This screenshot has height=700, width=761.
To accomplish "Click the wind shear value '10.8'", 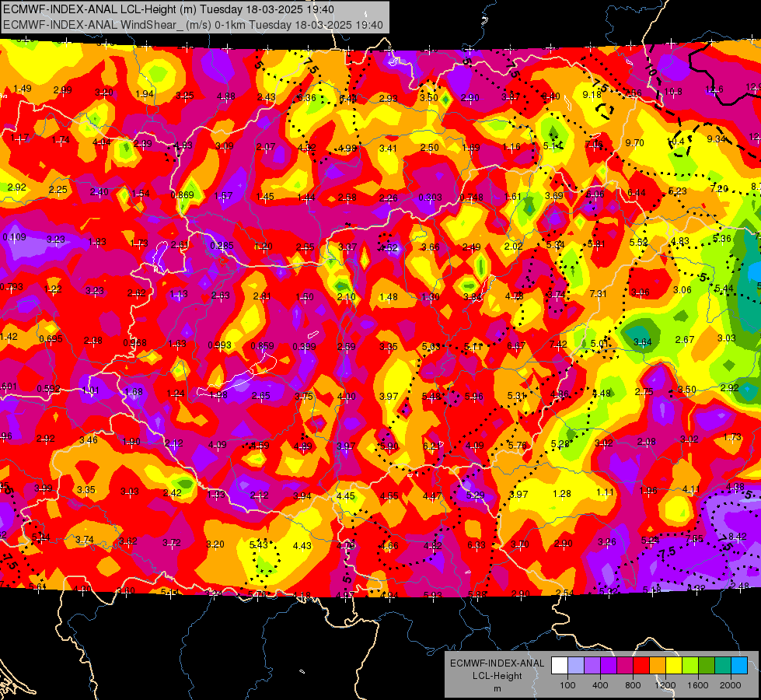I will [673, 91].
